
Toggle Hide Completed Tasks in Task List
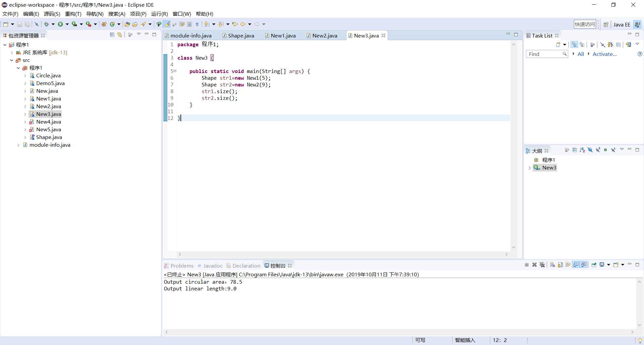[603, 45]
